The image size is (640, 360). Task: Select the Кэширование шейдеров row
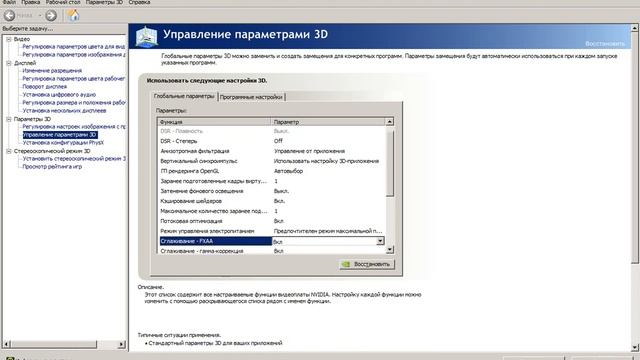(x=271, y=201)
